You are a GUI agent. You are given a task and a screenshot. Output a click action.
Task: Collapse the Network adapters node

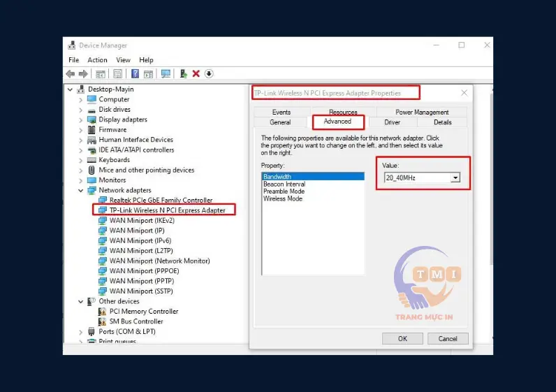[81, 191]
